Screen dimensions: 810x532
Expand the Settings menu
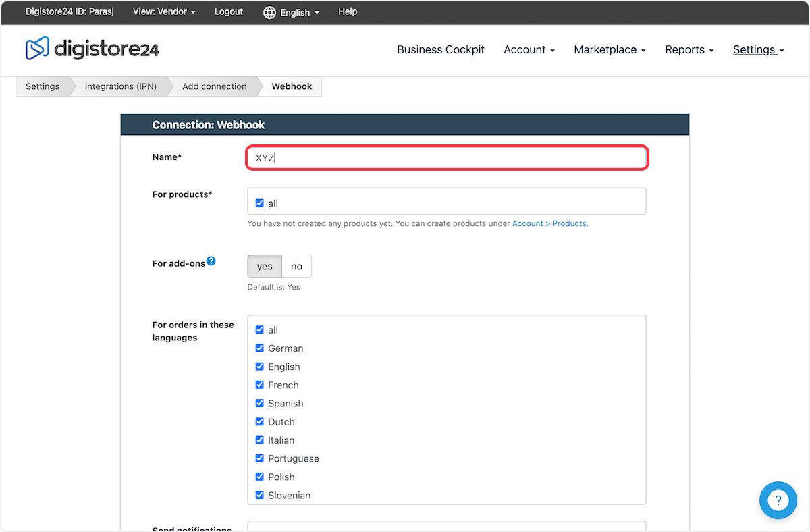pyautogui.click(x=759, y=49)
